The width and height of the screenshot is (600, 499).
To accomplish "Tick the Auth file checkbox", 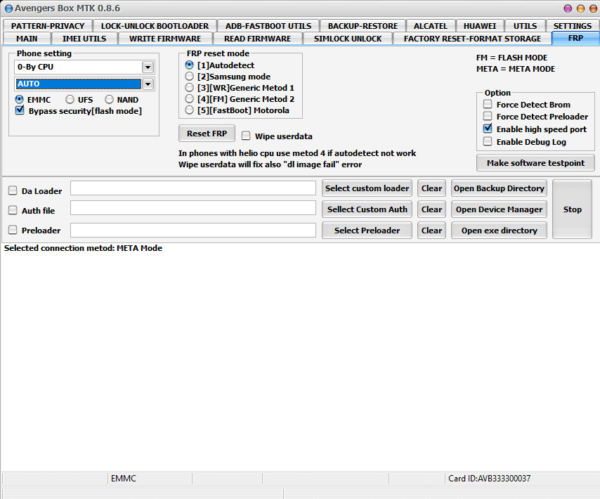I will 13,210.
